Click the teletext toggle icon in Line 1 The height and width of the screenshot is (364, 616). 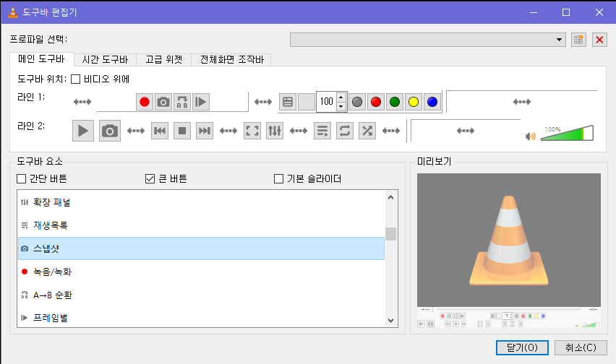pyautogui.click(x=288, y=102)
